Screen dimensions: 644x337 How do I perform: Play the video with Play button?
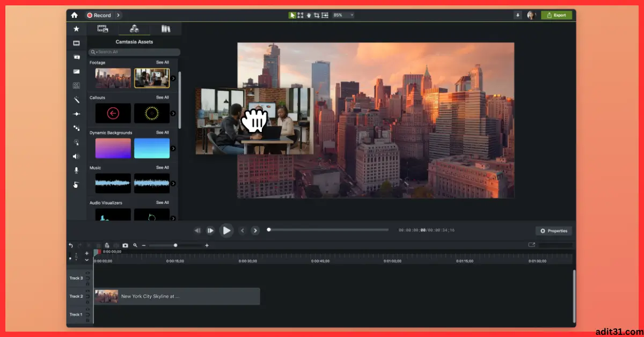226,230
